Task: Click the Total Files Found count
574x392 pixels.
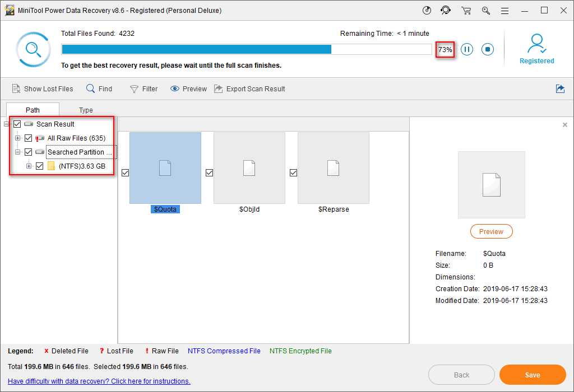Action: (x=127, y=33)
